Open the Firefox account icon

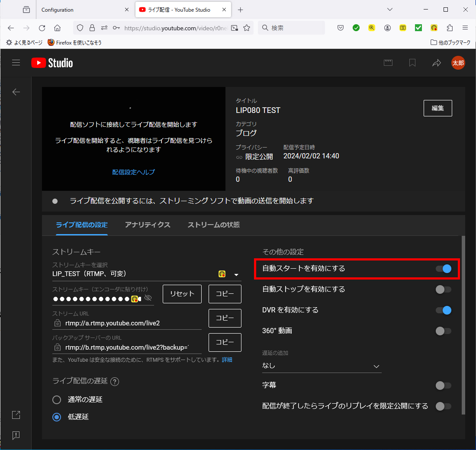387,28
